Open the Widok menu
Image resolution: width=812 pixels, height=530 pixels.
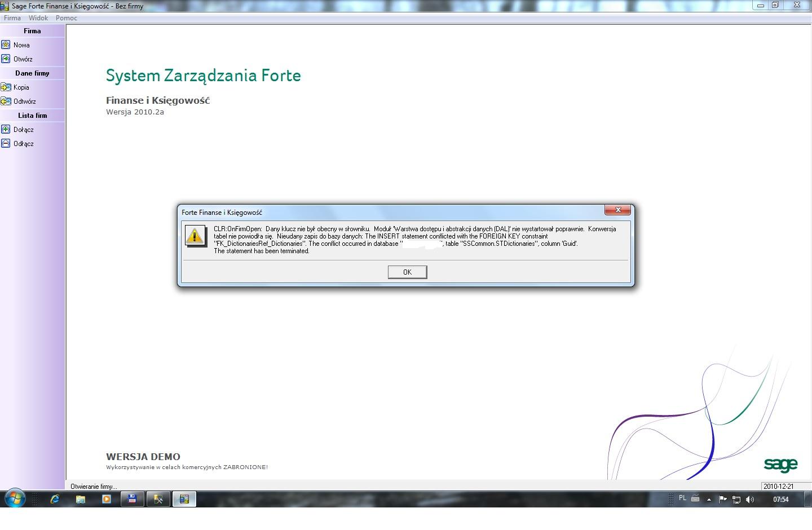click(x=38, y=18)
